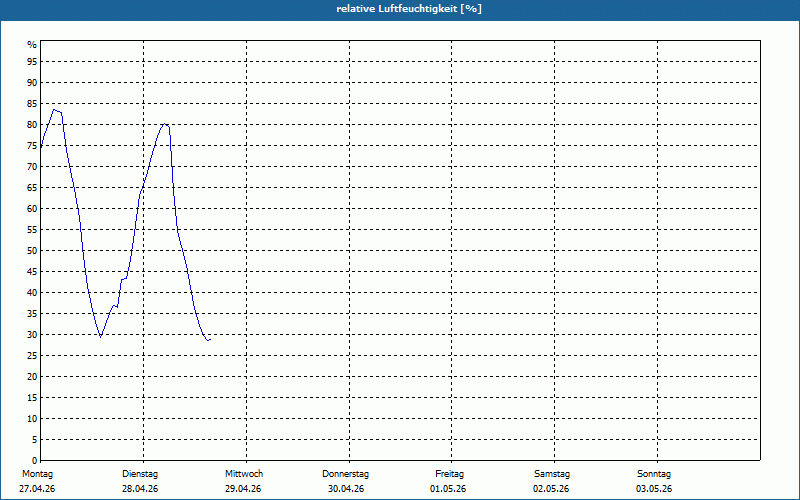The width and height of the screenshot is (800, 500).
Task: Click the Monday humidity peak on curve
Action: coord(54,109)
